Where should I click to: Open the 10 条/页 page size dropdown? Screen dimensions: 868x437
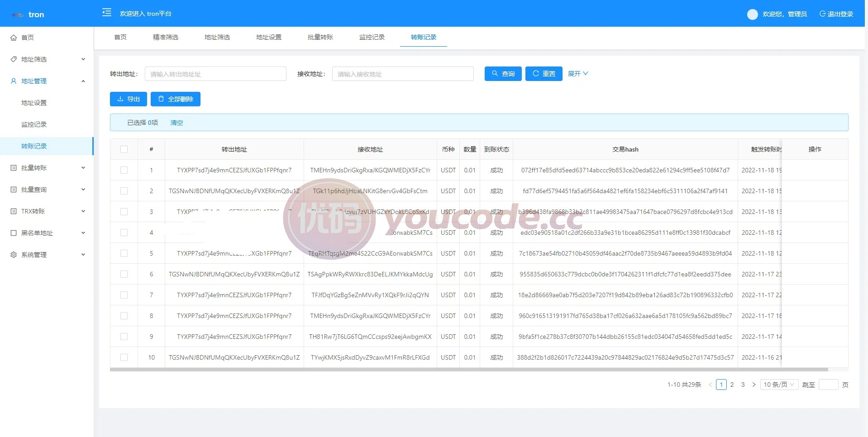pyautogui.click(x=779, y=385)
